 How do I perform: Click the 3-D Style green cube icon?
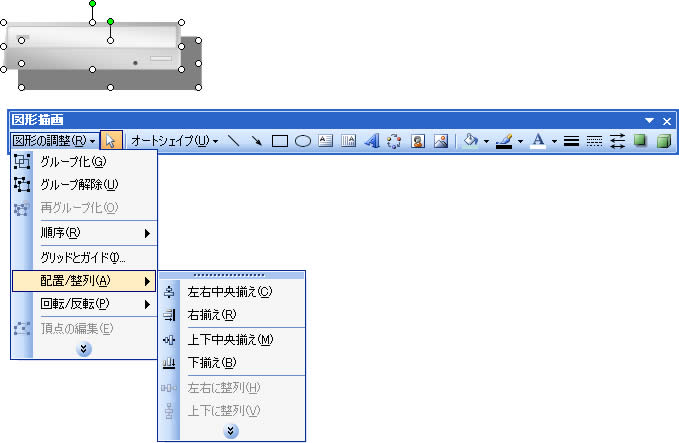(663, 141)
